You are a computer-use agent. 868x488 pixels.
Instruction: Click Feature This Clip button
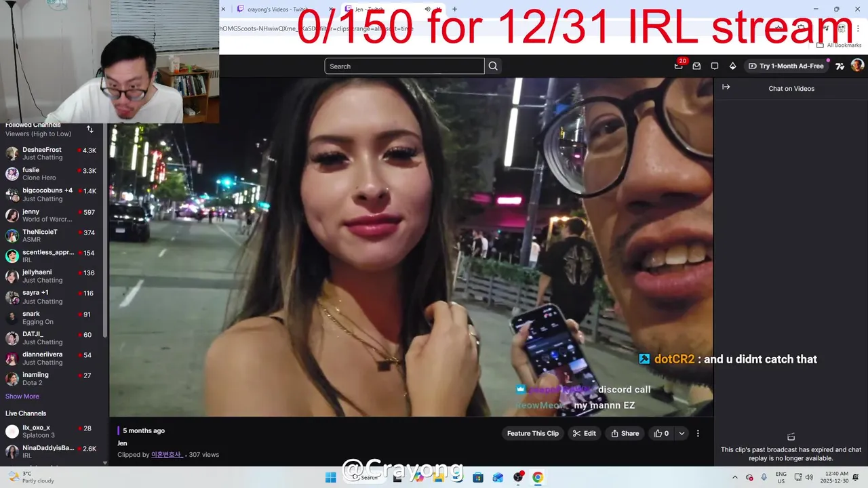click(x=533, y=433)
